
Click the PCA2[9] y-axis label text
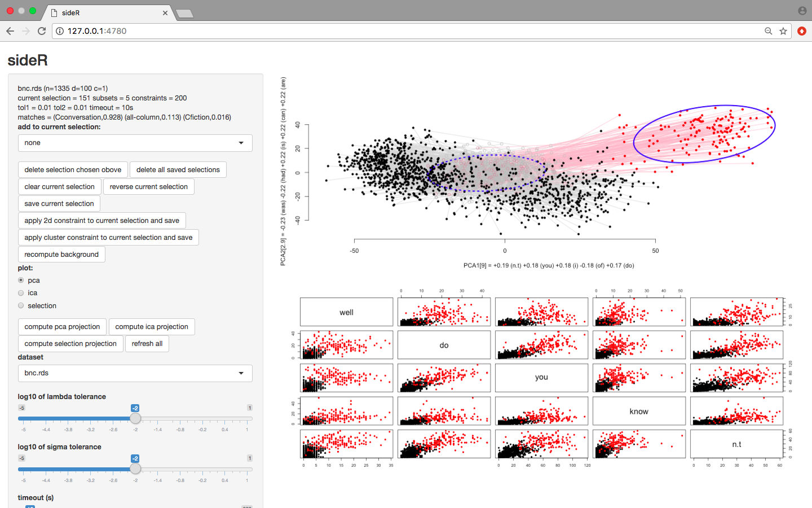(x=283, y=172)
